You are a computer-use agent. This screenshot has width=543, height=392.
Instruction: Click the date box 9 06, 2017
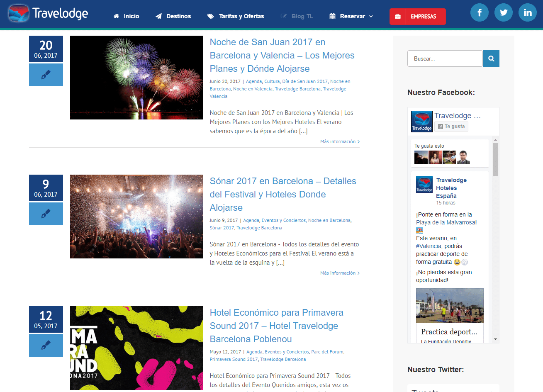46,188
